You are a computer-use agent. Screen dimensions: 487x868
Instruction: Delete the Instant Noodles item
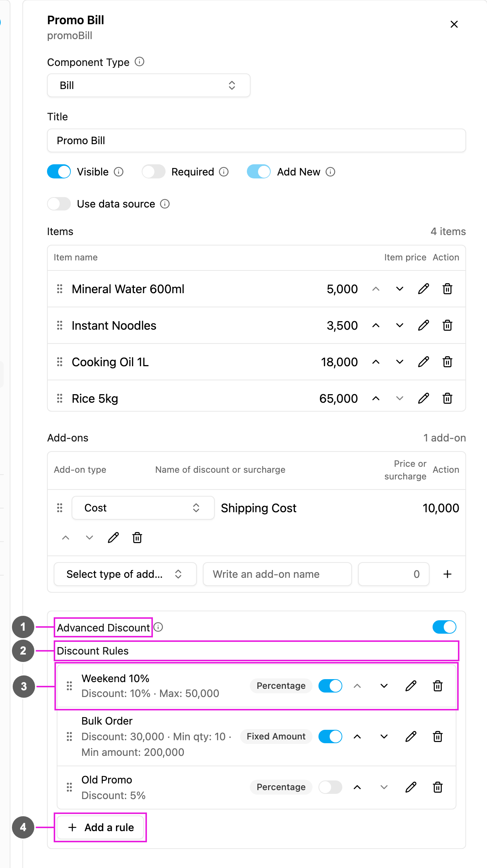tap(447, 325)
